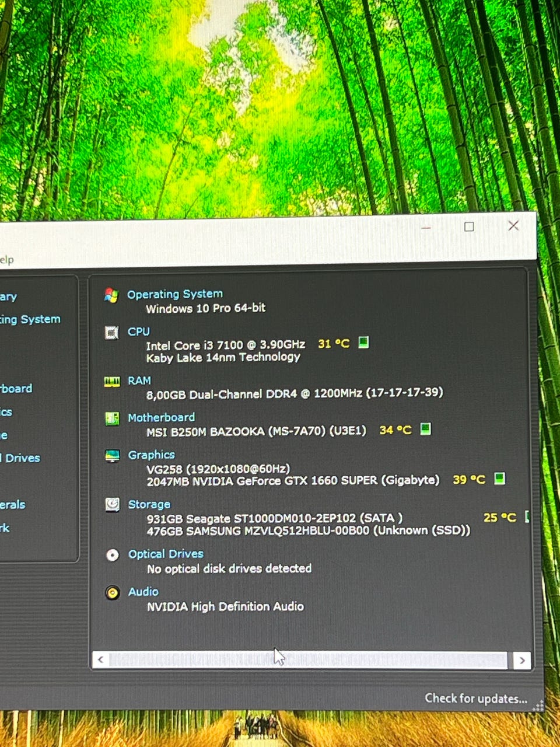560x747 pixels.
Task: Click the GPU temperature status indicator at 39 °C
Action: point(499,479)
